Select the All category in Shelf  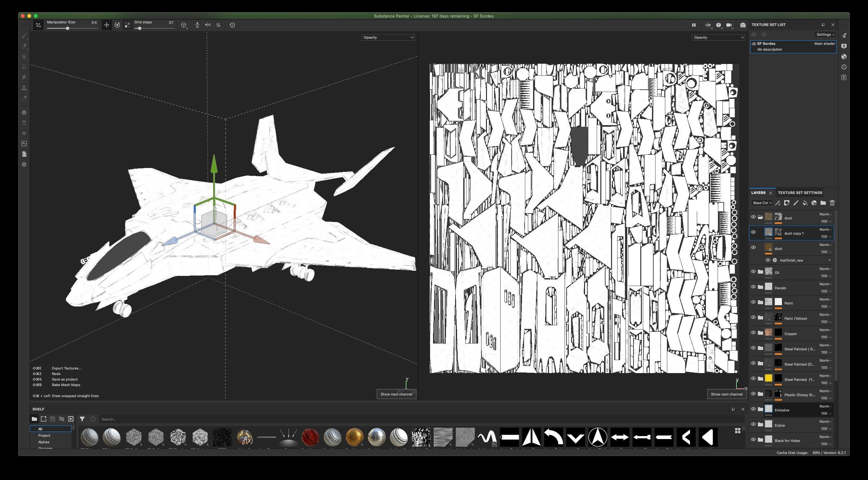pos(51,429)
